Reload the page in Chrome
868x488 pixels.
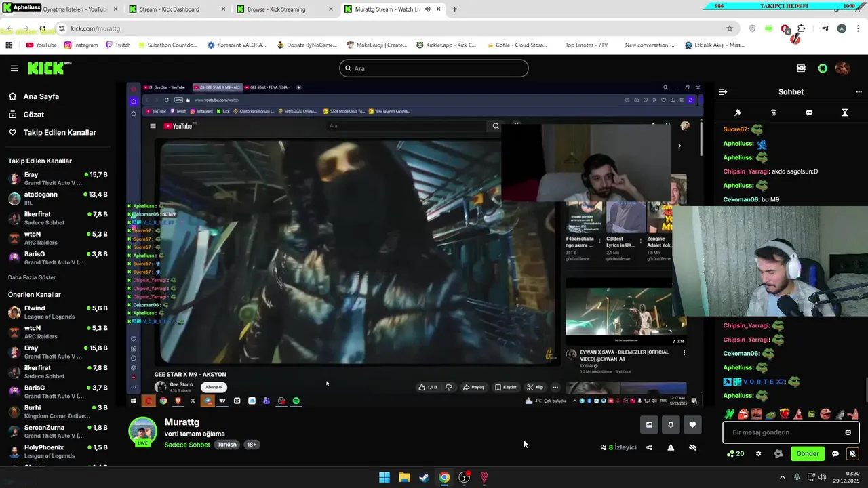pyautogui.click(x=42, y=28)
